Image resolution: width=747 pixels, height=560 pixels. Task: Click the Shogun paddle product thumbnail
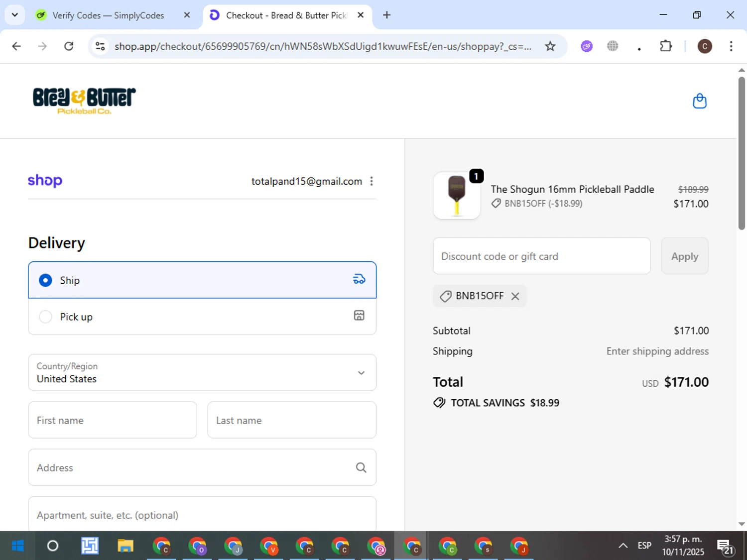point(457,196)
